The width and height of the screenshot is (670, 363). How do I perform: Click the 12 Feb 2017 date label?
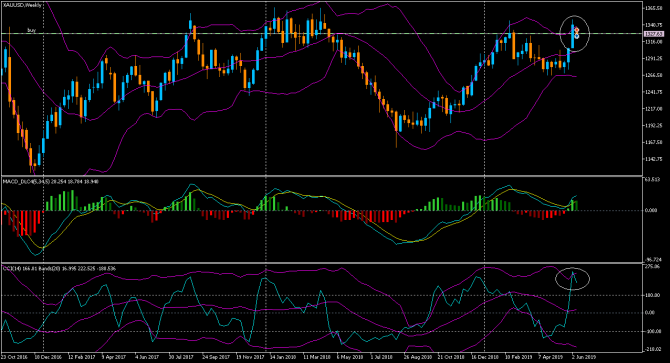pyautogui.click(x=82, y=357)
